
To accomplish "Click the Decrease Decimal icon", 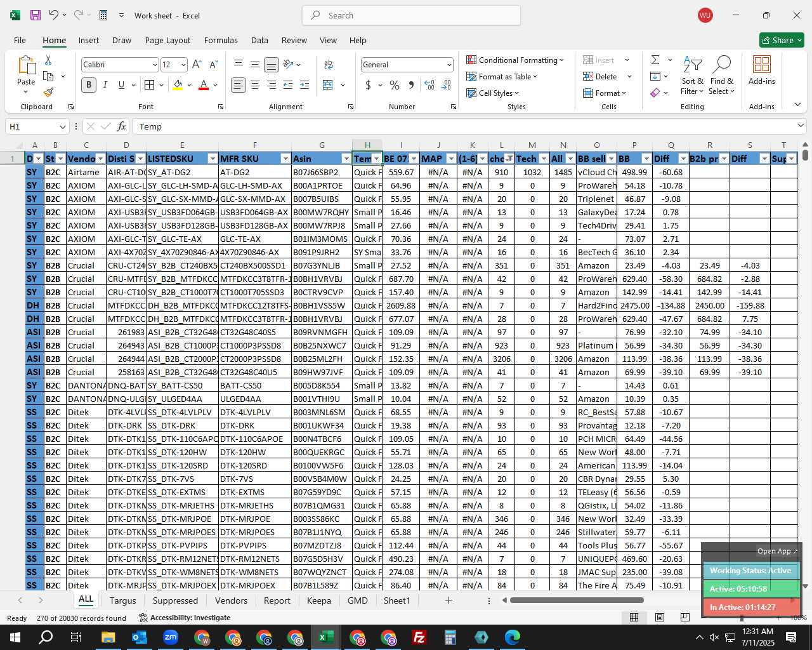I will (446, 85).
